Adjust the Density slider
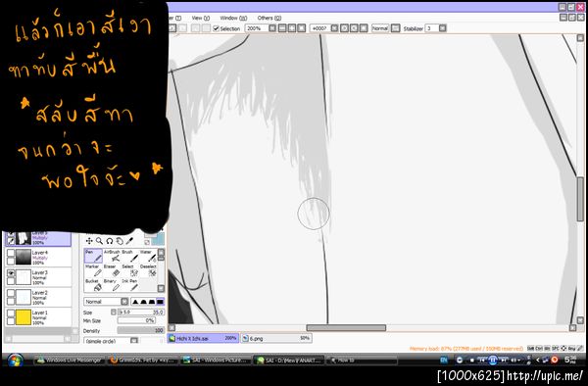 [141, 330]
